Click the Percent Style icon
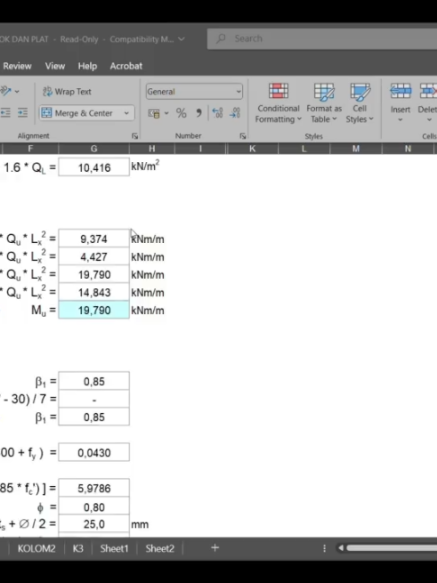Viewport: 437px width, 583px height. pos(181,113)
